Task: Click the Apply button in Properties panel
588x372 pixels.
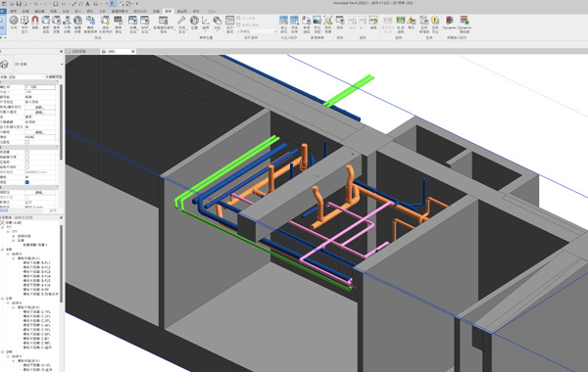Action: pos(53,210)
